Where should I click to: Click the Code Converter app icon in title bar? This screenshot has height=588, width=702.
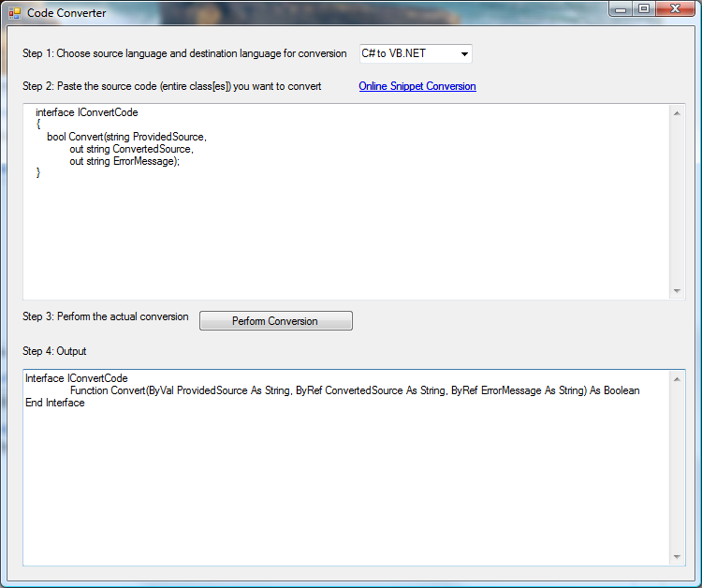[x=14, y=13]
